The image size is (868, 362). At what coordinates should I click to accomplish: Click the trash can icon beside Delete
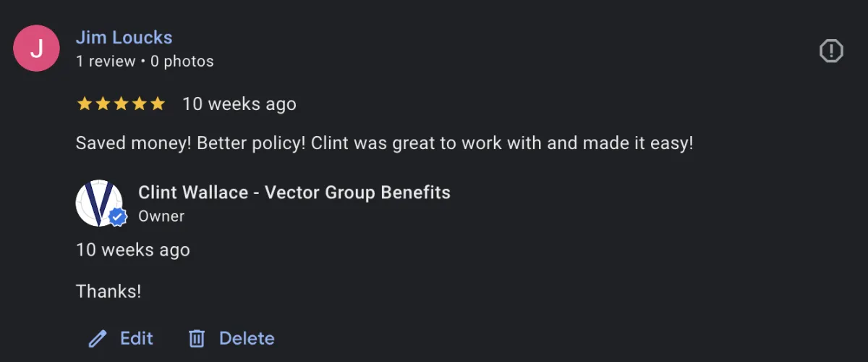click(x=197, y=338)
